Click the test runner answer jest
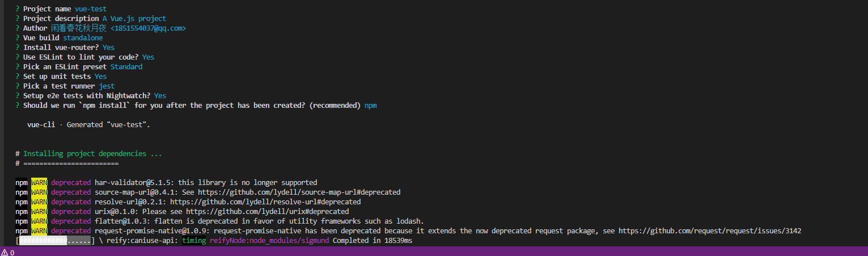Image resolution: width=868 pixels, height=256 pixels. click(107, 86)
